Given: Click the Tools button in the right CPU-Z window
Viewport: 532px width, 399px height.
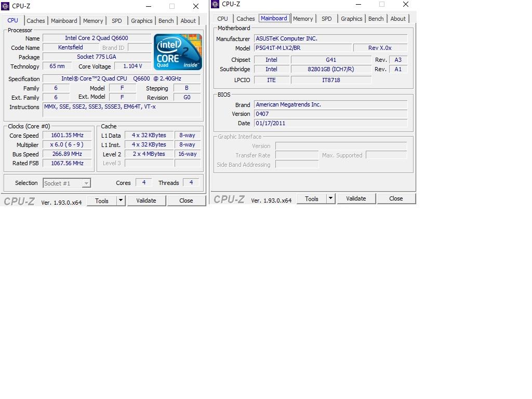Looking at the screenshot, I should click(312, 198).
